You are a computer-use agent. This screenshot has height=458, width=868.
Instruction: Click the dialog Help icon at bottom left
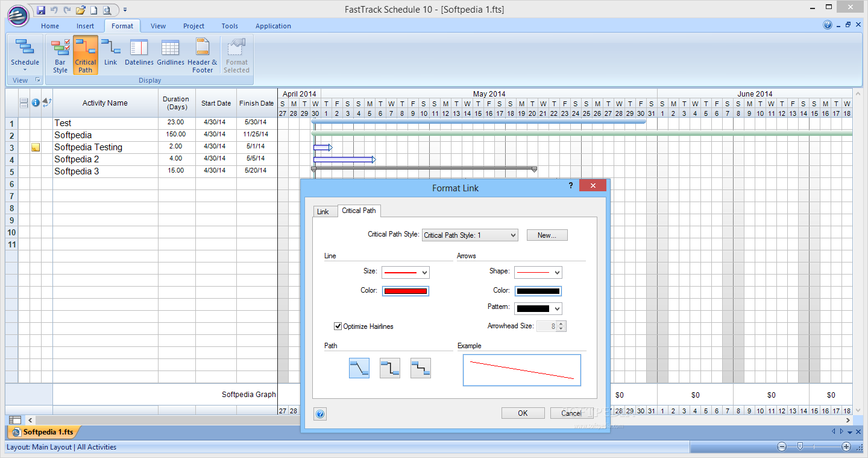pos(320,414)
